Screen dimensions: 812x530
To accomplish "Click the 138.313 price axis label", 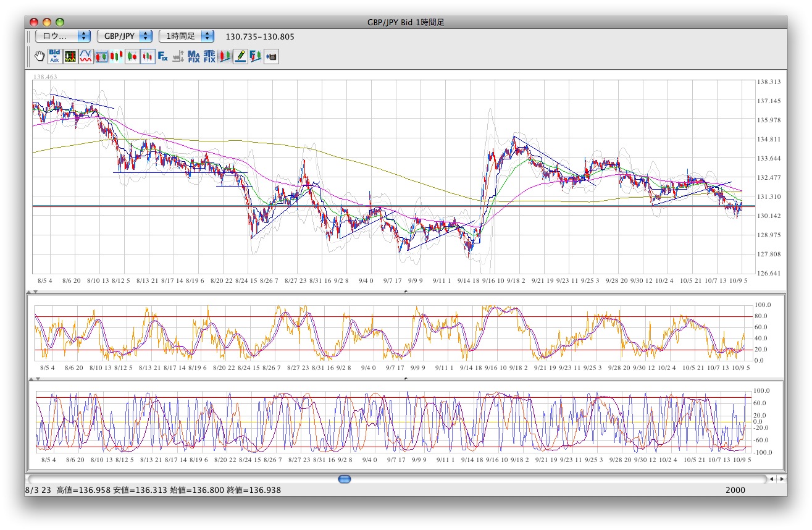I will (x=770, y=82).
